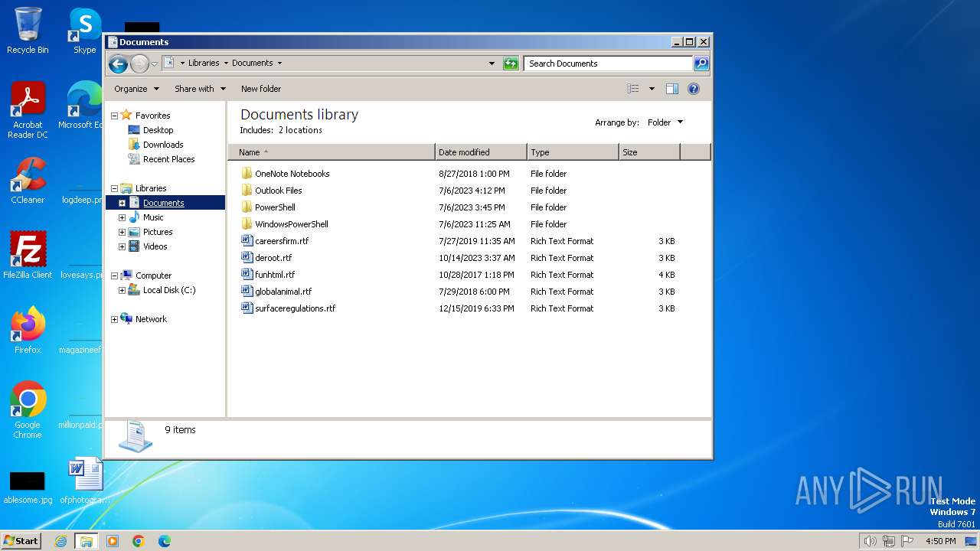The height and width of the screenshot is (551, 980).
Task: Click the Change your view icon
Action: (633, 89)
